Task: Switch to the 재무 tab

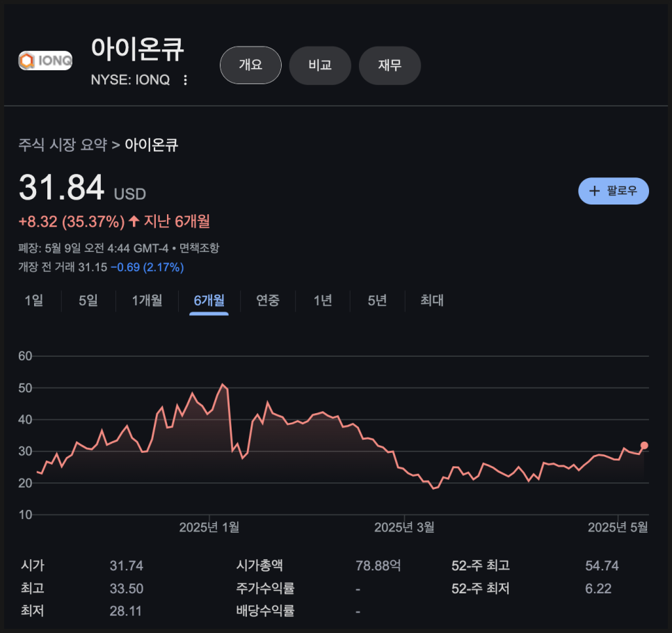Action: point(390,65)
